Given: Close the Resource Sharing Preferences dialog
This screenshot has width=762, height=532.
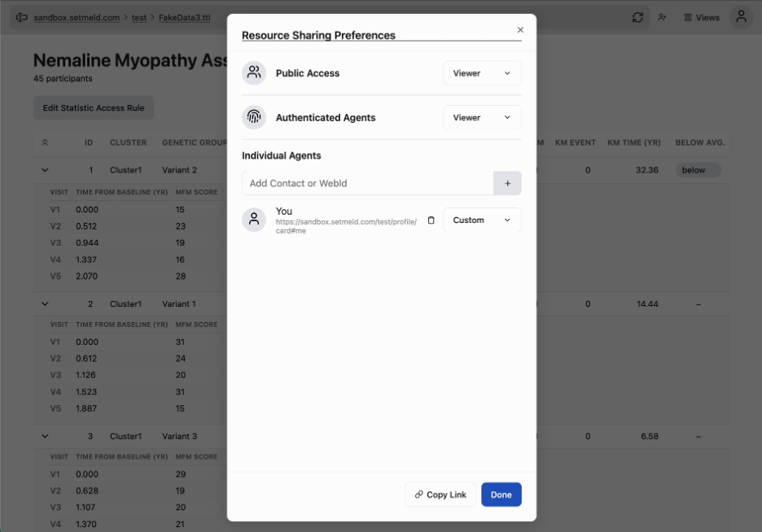Looking at the screenshot, I should click(x=520, y=30).
